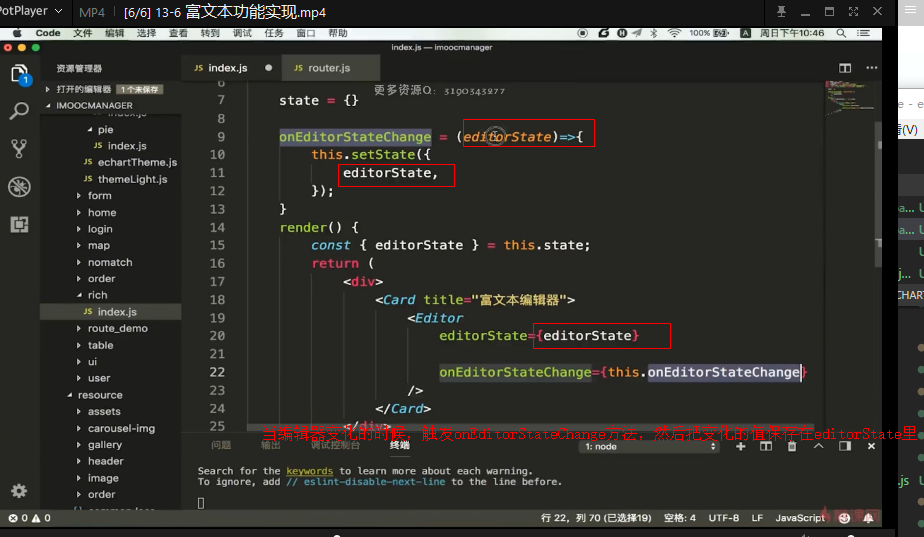Select echartTheme.js in file tree
The width and height of the screenshot is (924, 537).
click(x=137, y=162)
